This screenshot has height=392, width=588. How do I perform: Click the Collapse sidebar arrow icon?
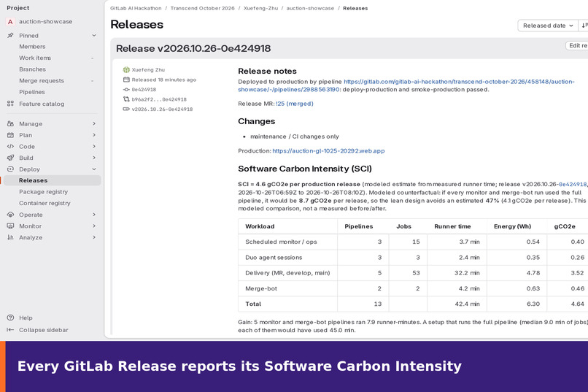click(10, 330)
